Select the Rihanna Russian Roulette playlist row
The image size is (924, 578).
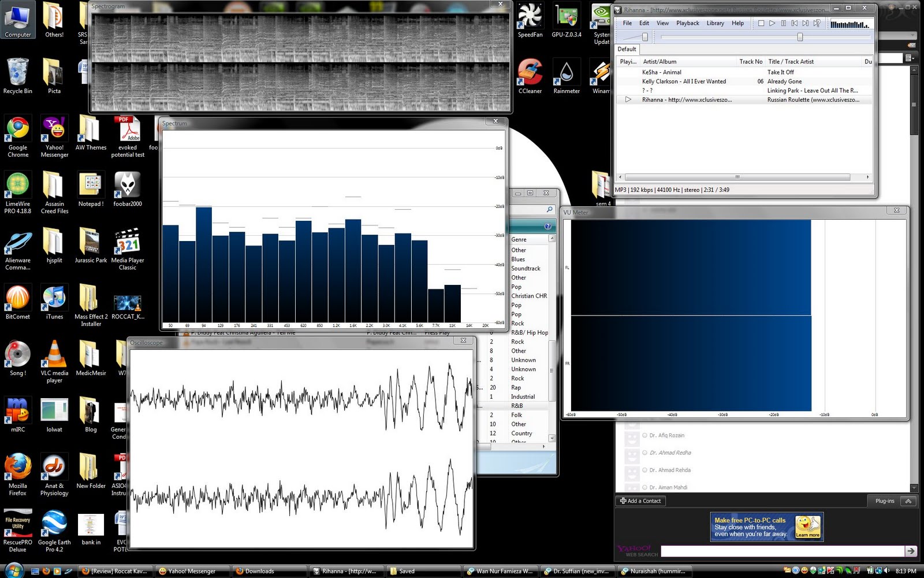tap(744, 100)
